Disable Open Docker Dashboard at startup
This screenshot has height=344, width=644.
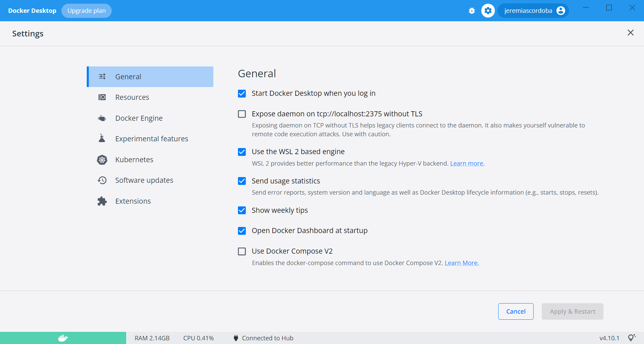[242, 231]
